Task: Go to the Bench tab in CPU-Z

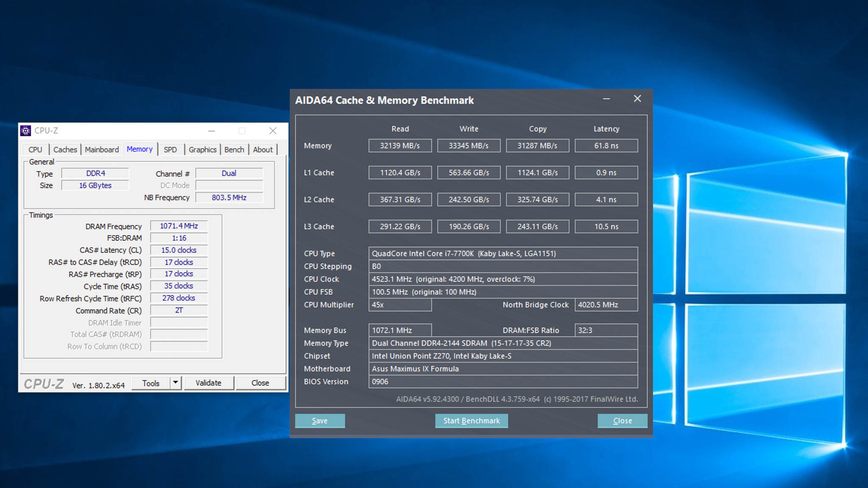Action: [234, 150]
